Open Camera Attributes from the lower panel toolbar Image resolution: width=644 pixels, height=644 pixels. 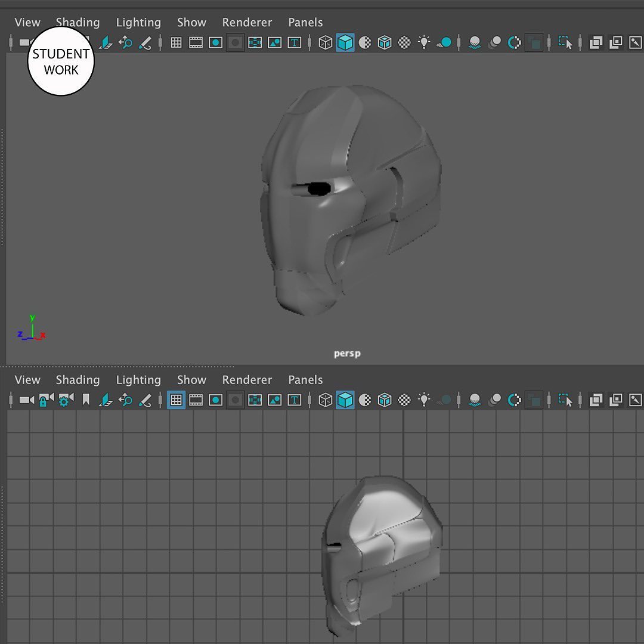66,400
